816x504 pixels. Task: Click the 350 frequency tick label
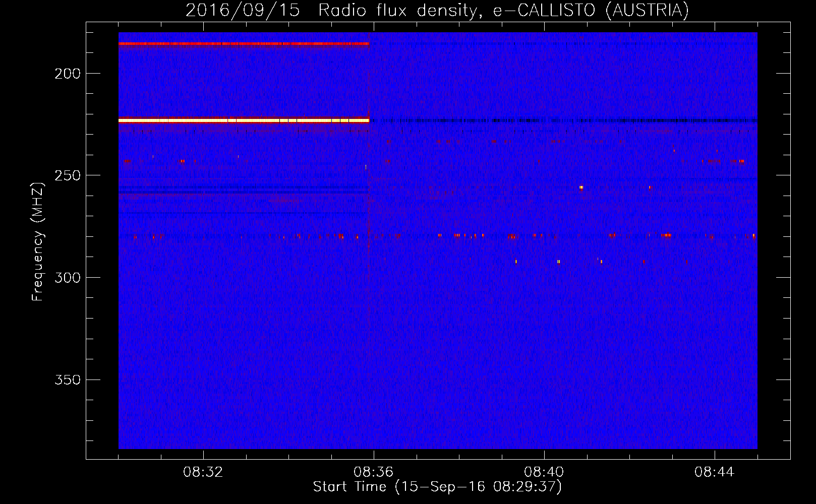(x=68, y=380)
